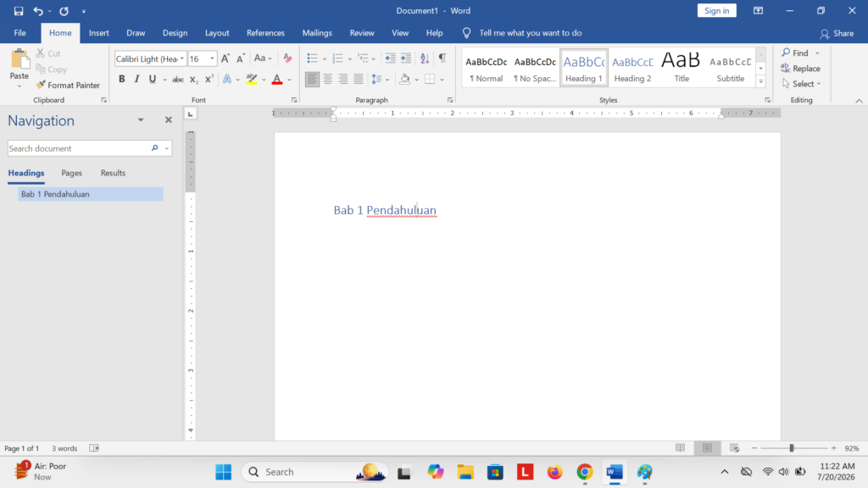Apply strikethrough to text
Screen dimensions: 868x488
[178, 80]
